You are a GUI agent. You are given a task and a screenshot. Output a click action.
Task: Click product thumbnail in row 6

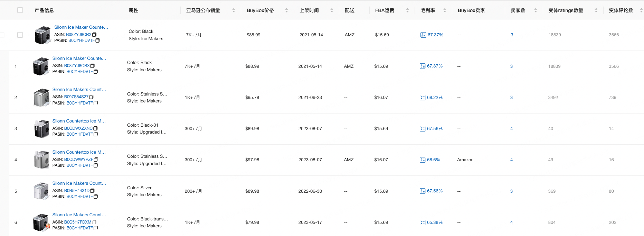point(41,222)
